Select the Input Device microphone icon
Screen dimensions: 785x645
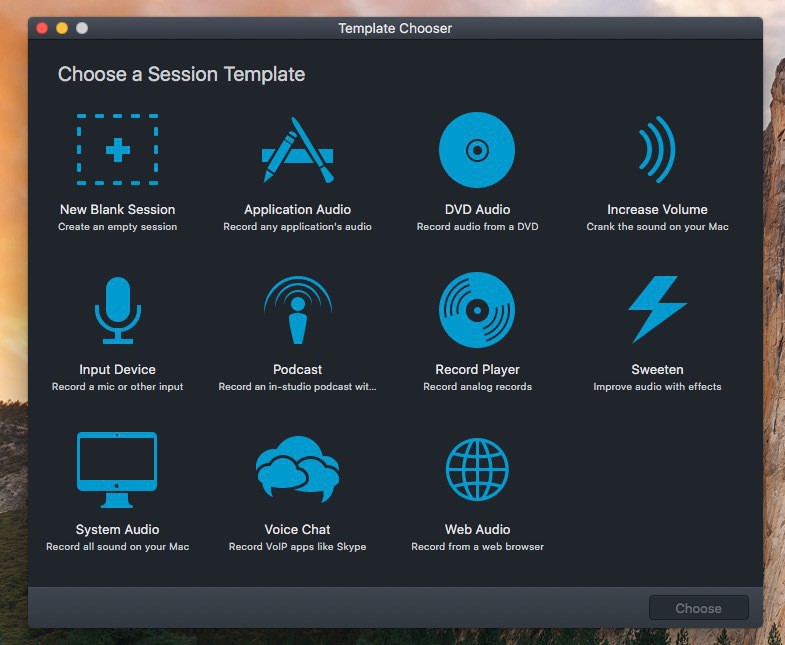[x=118, y=310]
